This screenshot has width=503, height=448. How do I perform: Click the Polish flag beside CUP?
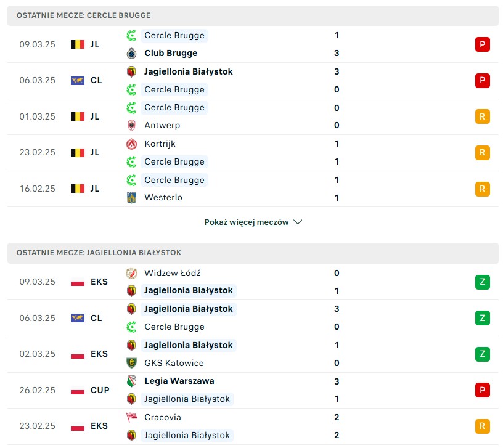[78, 390]
